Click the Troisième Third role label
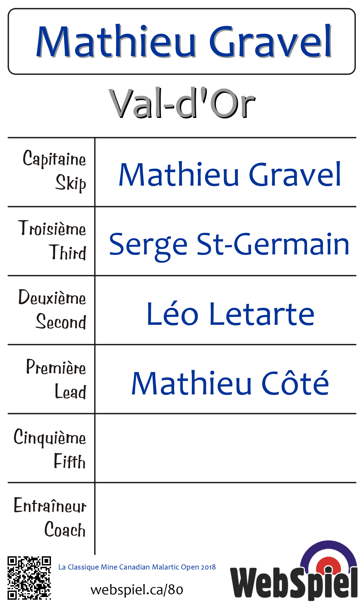Image resolution: width=364 pixels, height=607 pixels. click(x=52, y=240)
